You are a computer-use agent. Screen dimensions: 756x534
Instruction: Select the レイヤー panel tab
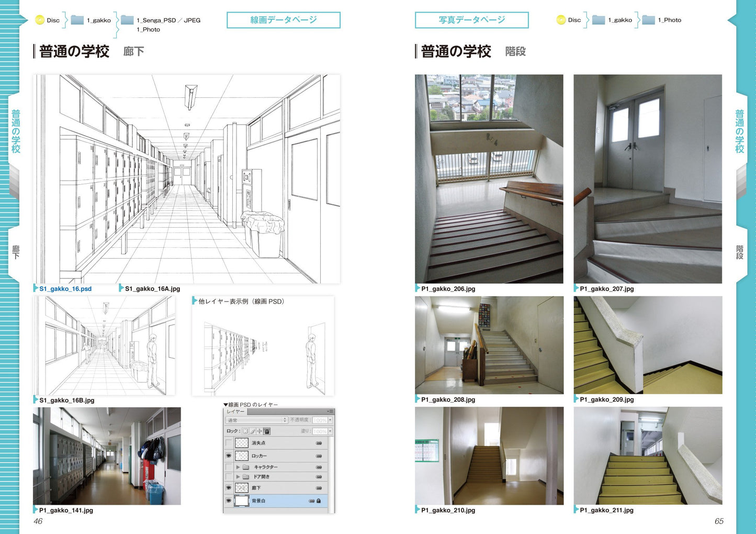[x=235, y=411]
